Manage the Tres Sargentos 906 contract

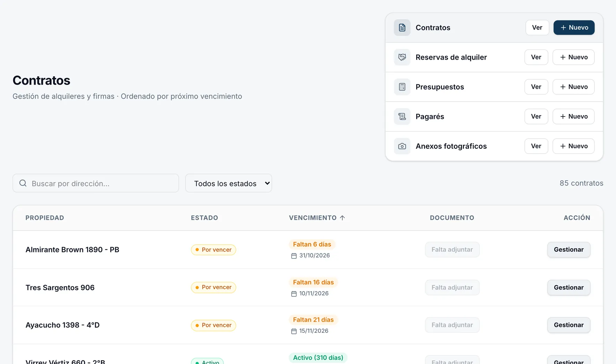point(569,287)
